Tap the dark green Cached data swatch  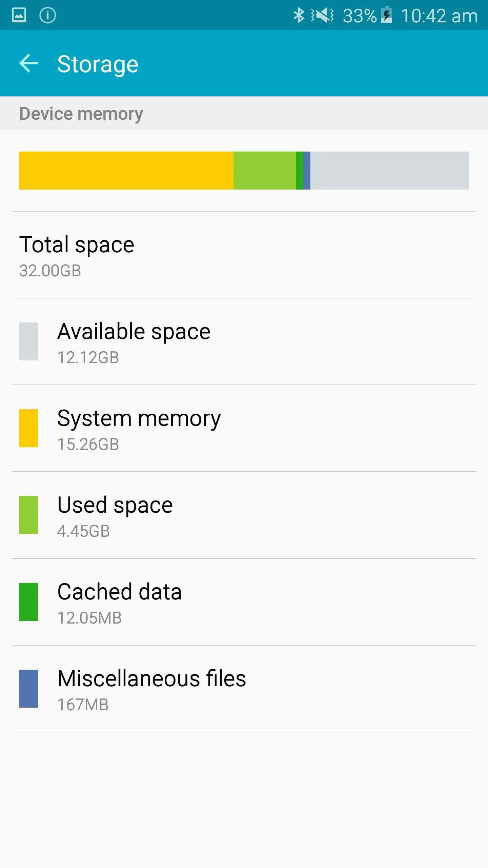pyautogui.click(x=28, y=601)
